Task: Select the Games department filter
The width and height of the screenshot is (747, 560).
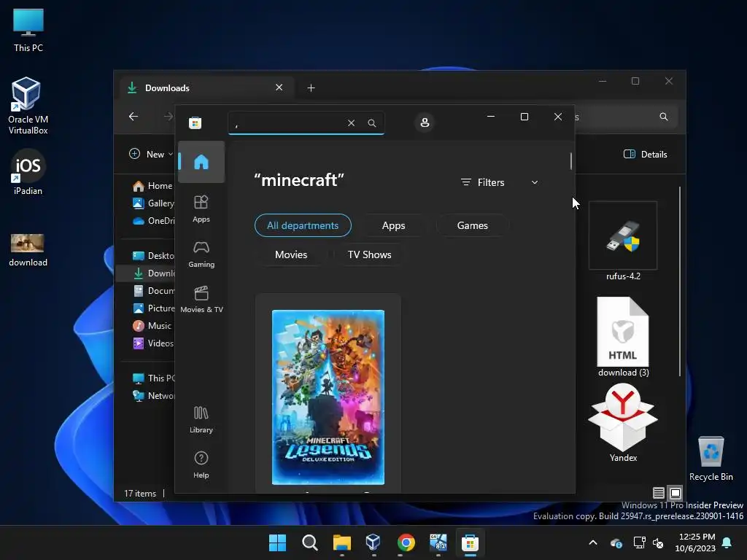Action: (x=472, y=225)
